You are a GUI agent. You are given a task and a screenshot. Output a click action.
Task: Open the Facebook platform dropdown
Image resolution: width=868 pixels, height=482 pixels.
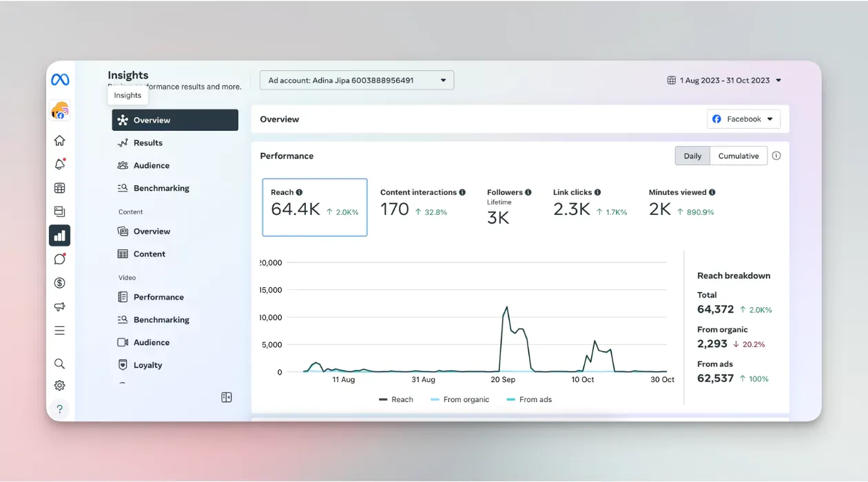[x=743, y=119]
